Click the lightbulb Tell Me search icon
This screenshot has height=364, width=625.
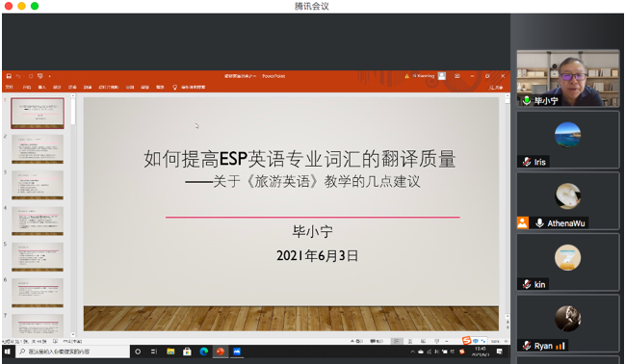[x=174, y=87]
